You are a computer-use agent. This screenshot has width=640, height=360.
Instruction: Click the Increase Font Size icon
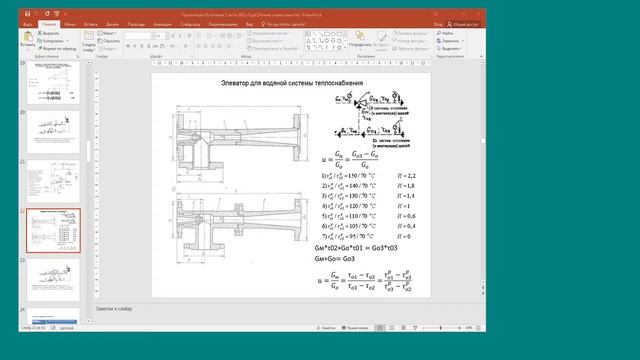[x=173, y=36]
